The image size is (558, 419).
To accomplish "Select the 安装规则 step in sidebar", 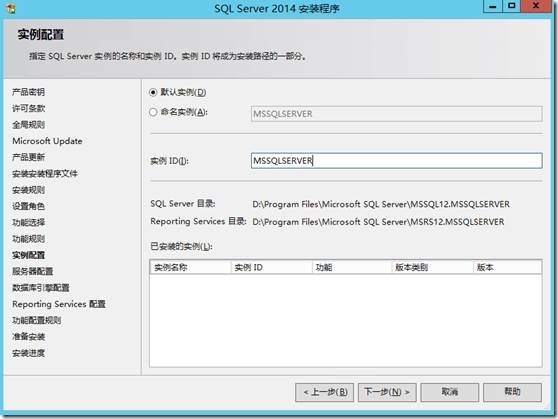I will (28, 190).
